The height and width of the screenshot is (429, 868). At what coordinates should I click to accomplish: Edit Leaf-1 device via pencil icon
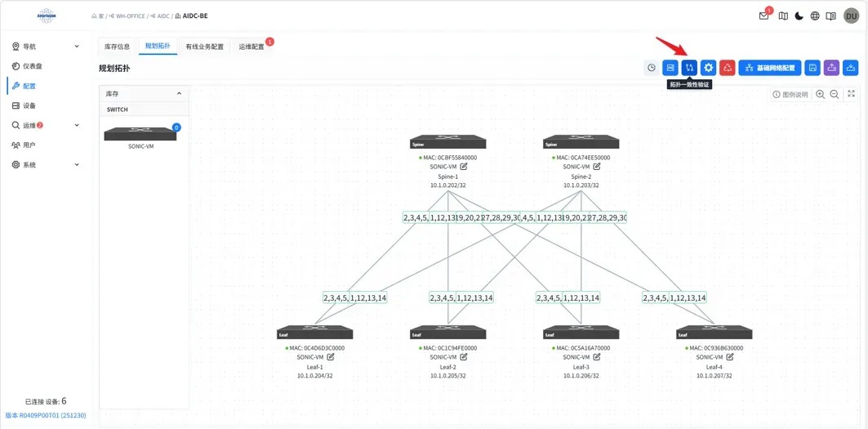331,357
